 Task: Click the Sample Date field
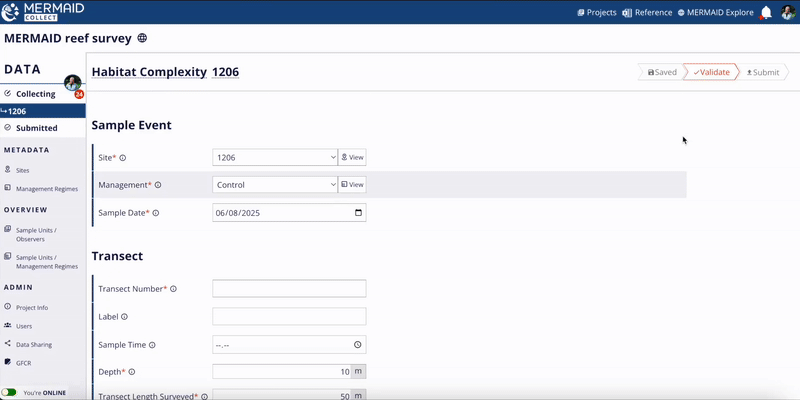(x=289, y=213)
